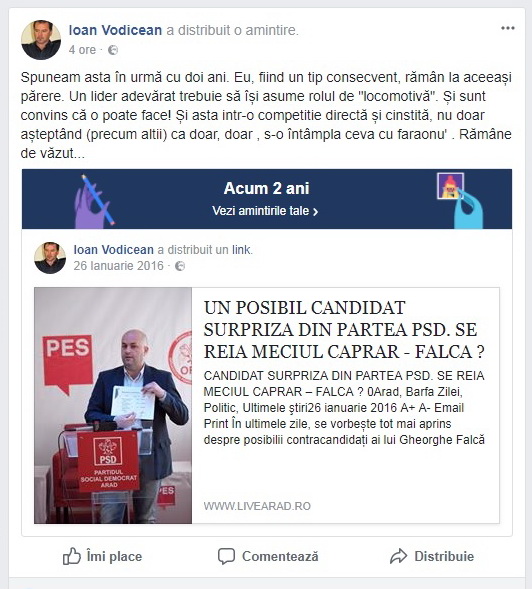Click the 4 ore timestamp
This screenshot has width=532, height=589.
tap(82, 50)
